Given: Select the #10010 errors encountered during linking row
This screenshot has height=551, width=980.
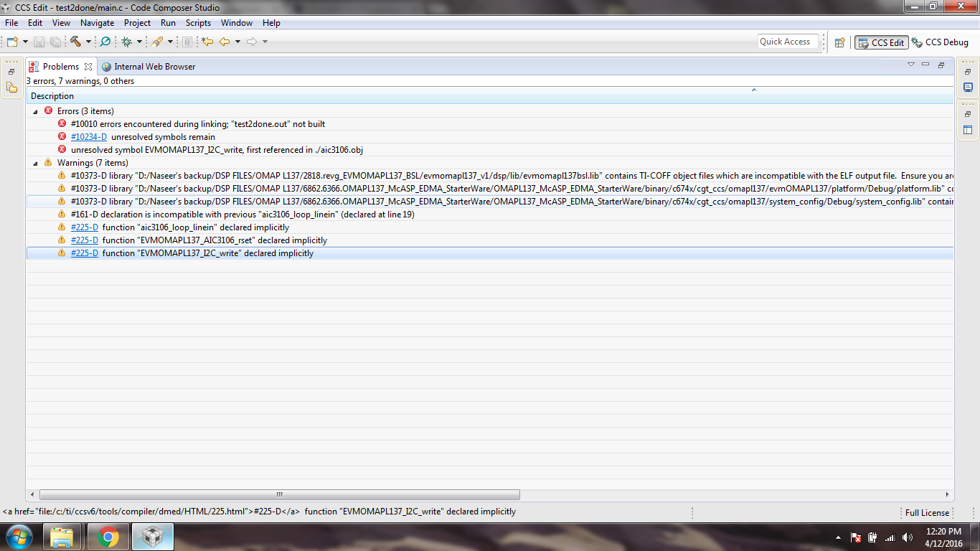Looking at the screenshot, I should point(490,124).
